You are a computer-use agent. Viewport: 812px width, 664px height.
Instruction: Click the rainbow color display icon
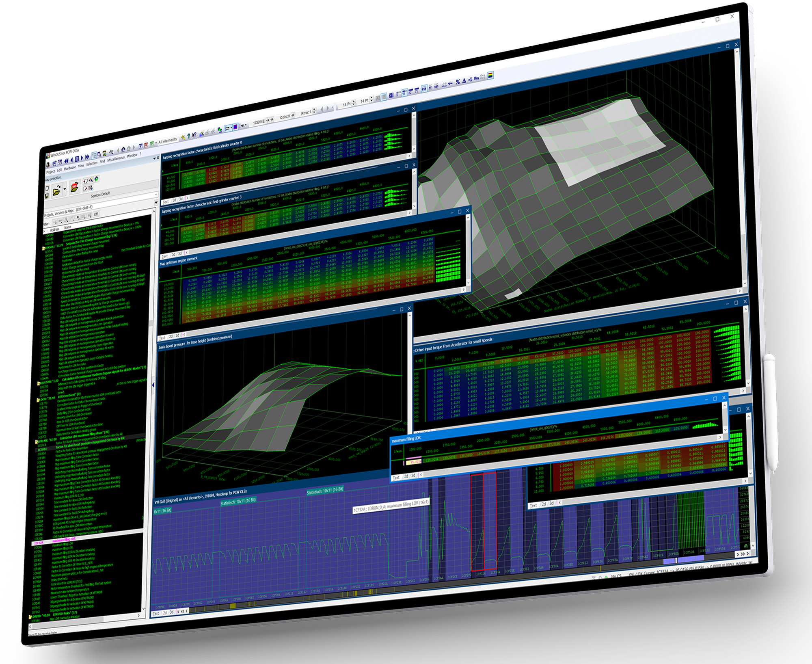pos(490,76)
